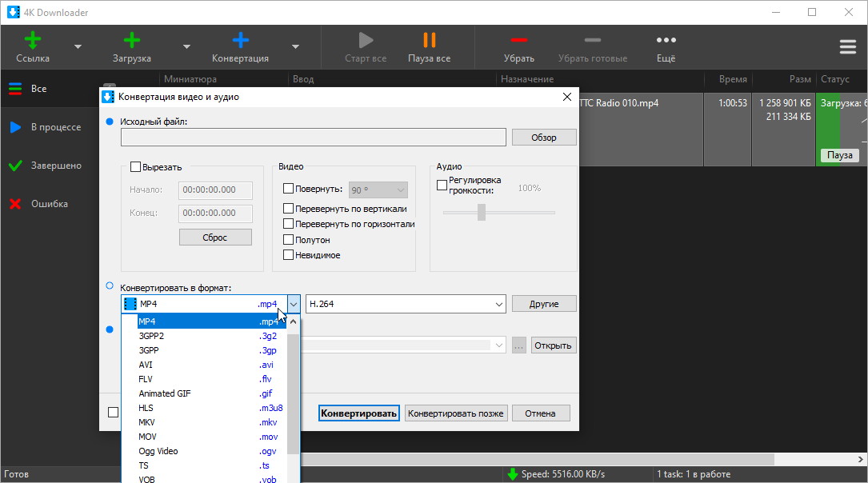This screenshot has width=868, height=483.
Task: Open the 90° rotation dropdown
Action: [378, 190]
